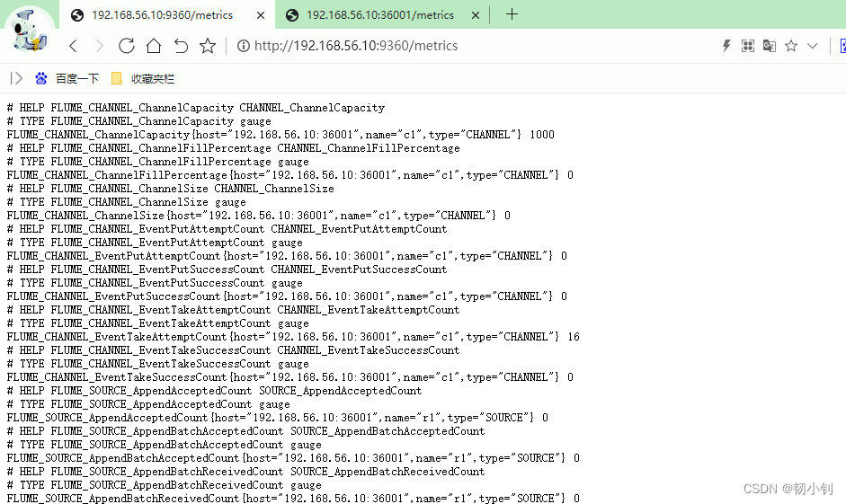Click the FLUME_CHANNEL_ChannelFillPercentage metric line
Screen dimensions: 846x504
coord(289,175)
